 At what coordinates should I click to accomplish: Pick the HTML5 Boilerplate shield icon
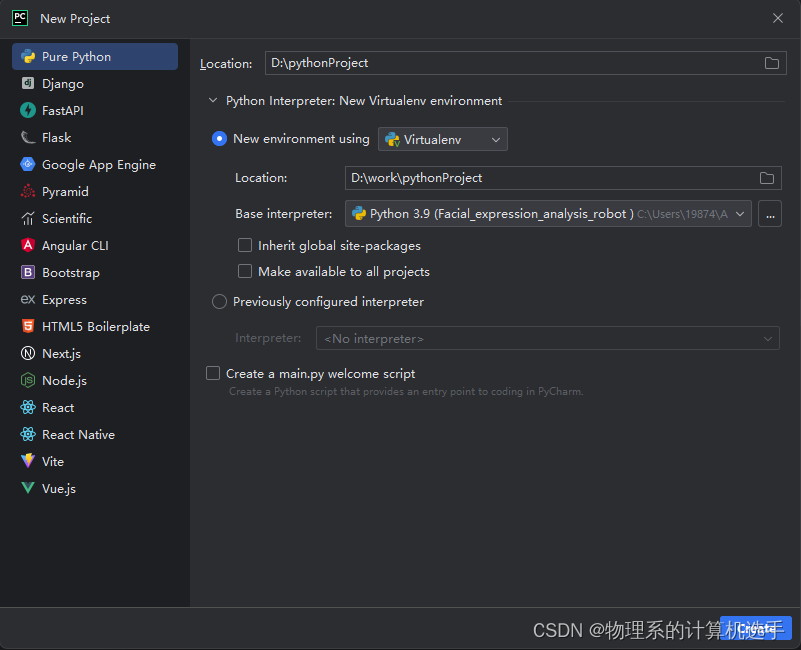click(28, 327)
